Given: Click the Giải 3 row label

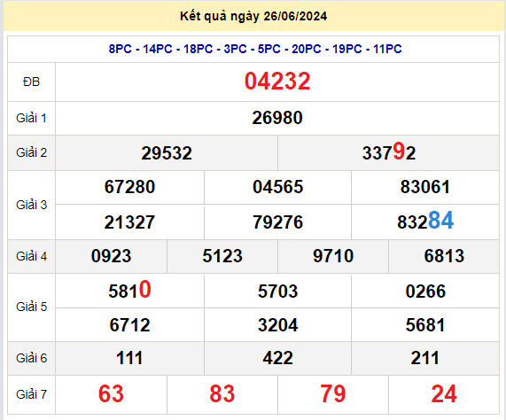Looking at the screenshot, I should pos(31,205).
